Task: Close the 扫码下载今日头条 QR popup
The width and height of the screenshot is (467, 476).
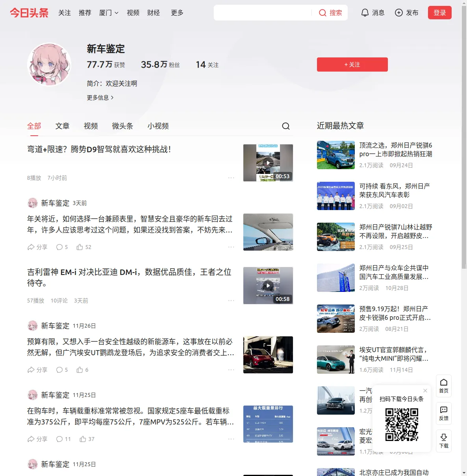Action: tap(425, 391)
